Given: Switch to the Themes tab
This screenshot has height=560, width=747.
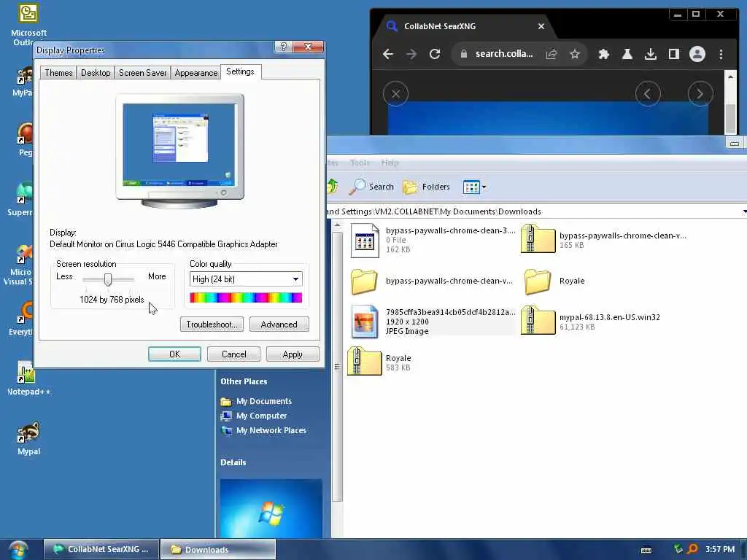Looking at the screenshot, I should click(x=58, y=72).
